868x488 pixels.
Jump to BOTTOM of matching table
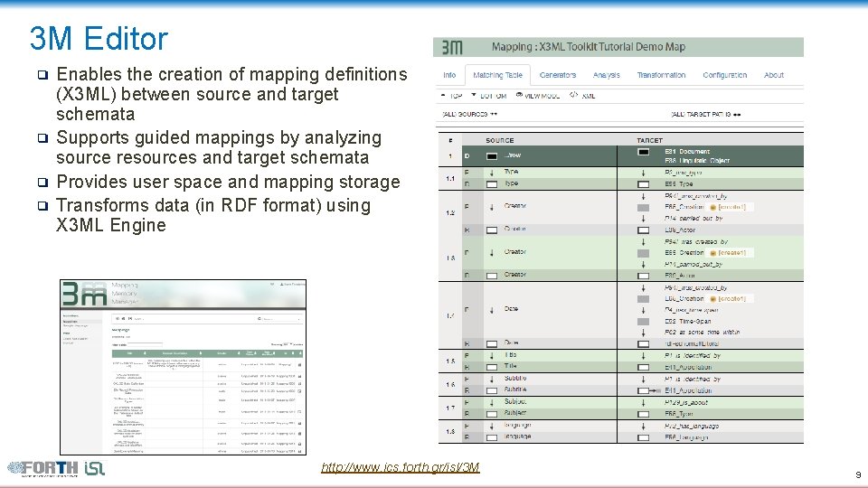[x=489, y=96]
